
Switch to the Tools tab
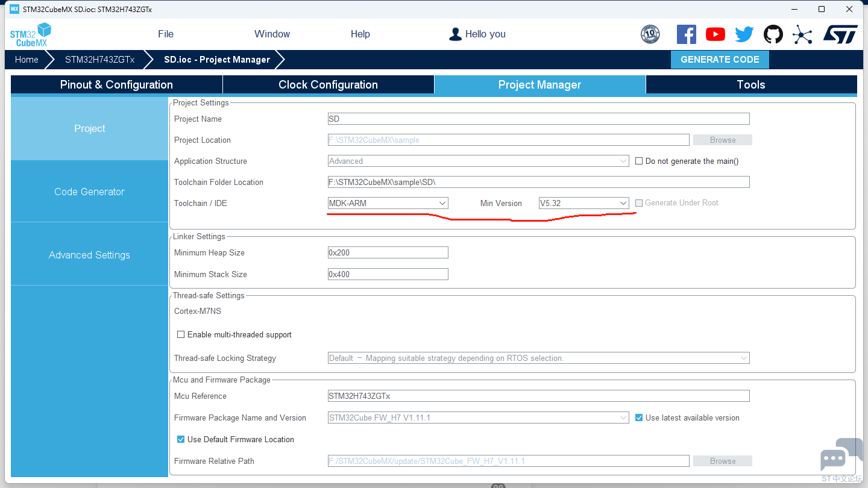click(751, 85)
